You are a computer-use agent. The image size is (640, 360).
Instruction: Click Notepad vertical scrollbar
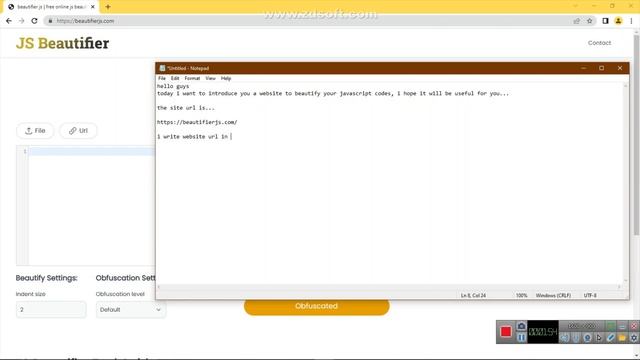[625, 183]
